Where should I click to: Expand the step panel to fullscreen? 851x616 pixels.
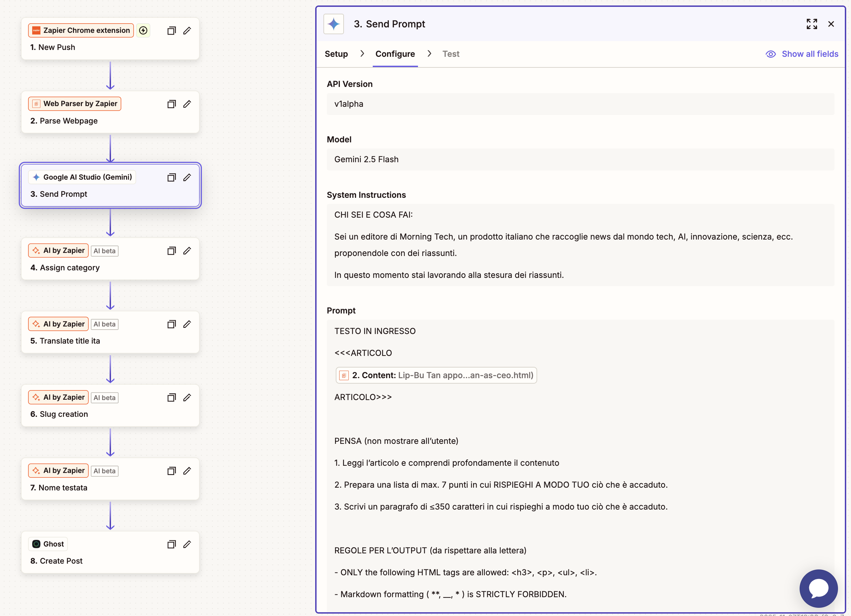click(812, 24)
